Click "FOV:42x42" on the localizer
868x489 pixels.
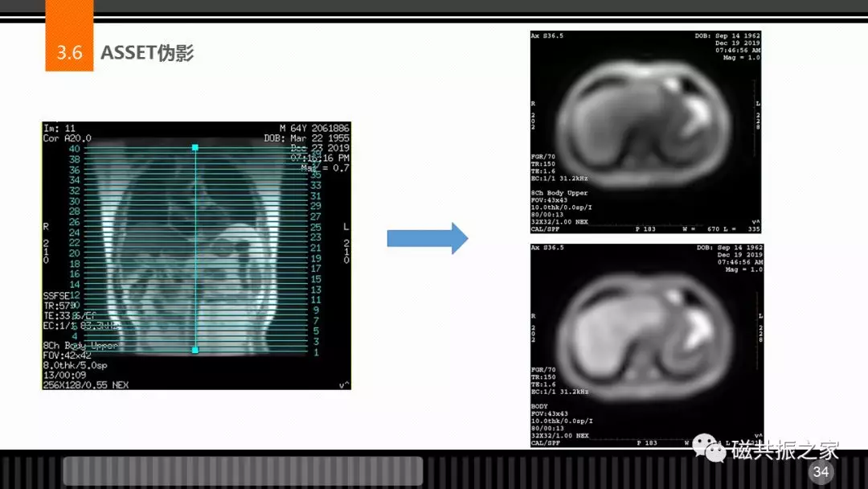[67, 355]
